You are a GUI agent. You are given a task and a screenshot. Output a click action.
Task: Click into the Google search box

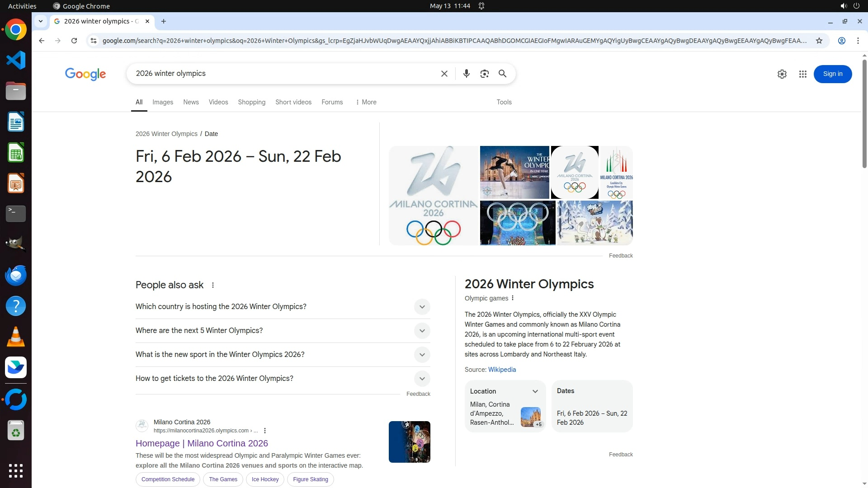pos(280,74)
